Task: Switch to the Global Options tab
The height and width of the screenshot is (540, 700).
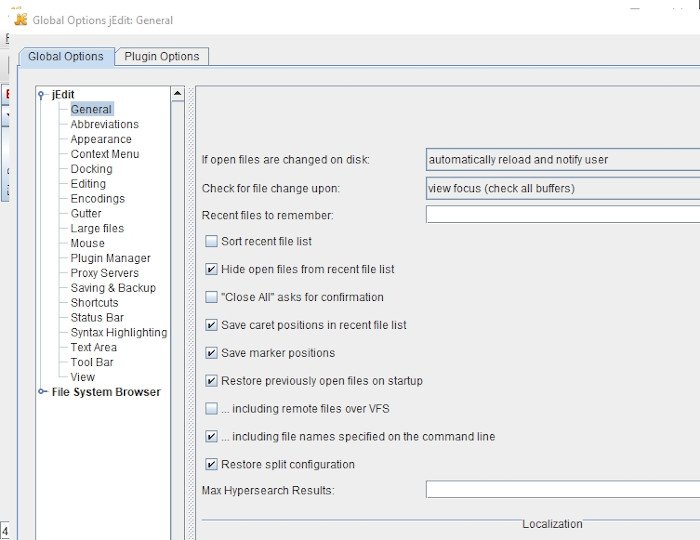Action: (66, 57)
